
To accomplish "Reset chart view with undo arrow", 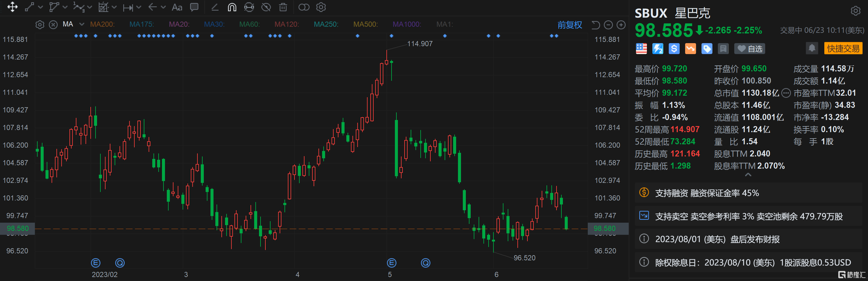I will coord(596,25).
